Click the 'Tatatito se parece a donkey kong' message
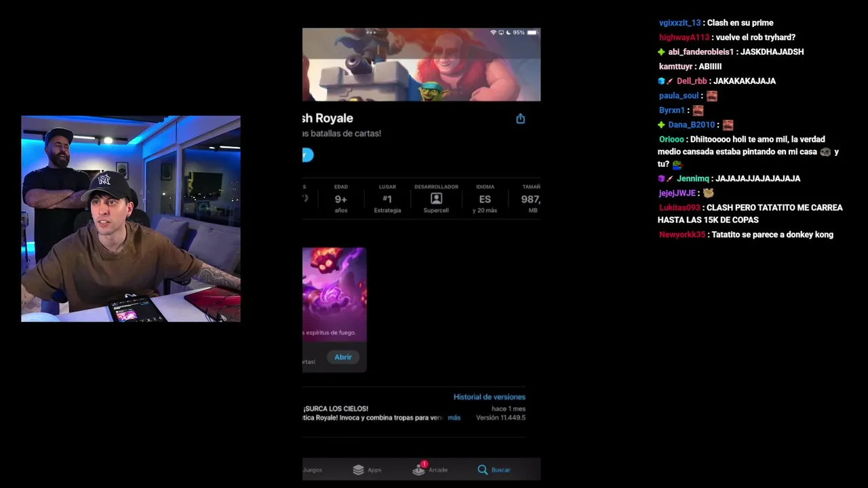The width and height of the screenshot is (868, 488). [x=772, y=235]
